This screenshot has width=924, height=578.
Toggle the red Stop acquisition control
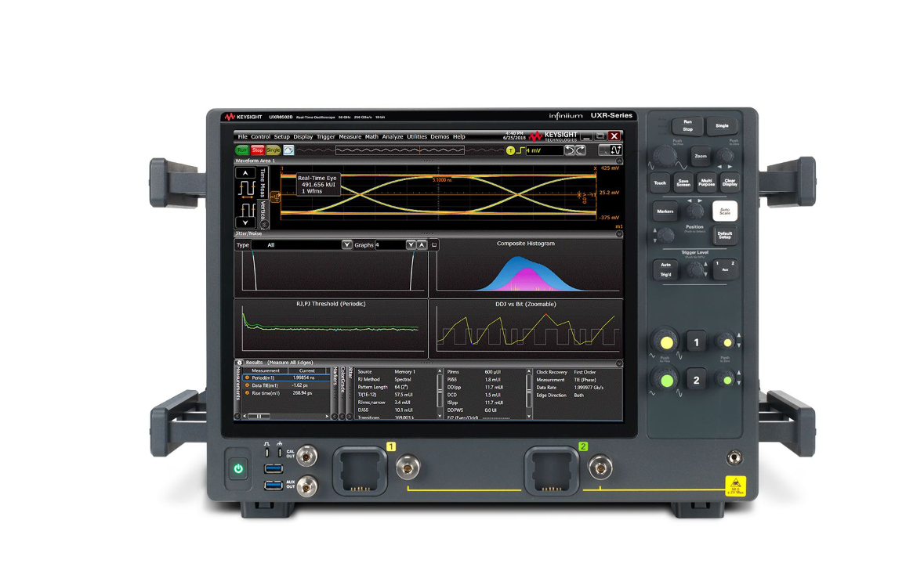[258, 150]
